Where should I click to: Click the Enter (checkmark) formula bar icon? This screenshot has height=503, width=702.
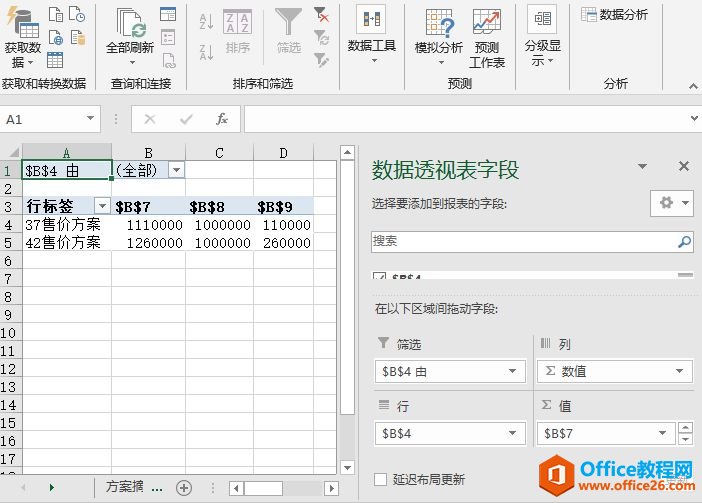pyautogui.click(x=186, y=119)
